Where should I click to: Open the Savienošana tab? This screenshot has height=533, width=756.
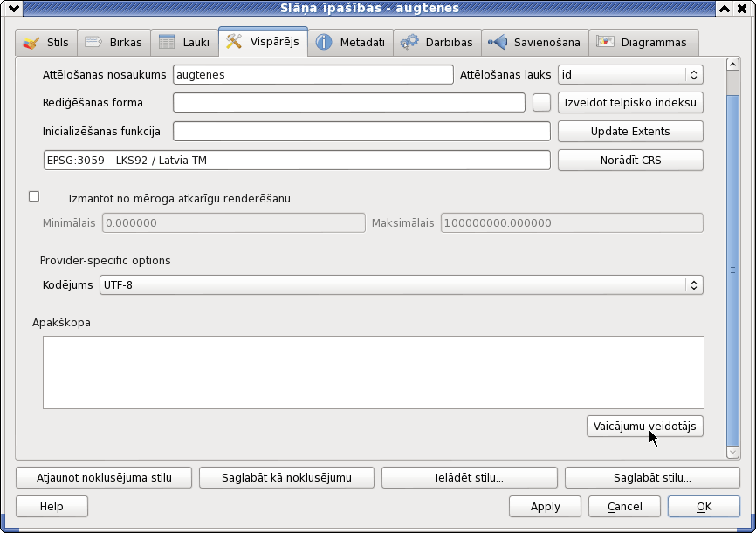click(534, 43)
